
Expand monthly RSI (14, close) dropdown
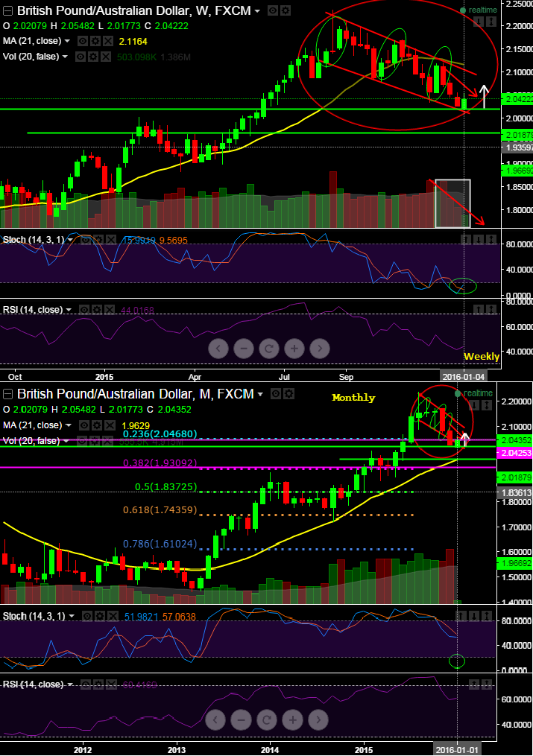(70, 684)
